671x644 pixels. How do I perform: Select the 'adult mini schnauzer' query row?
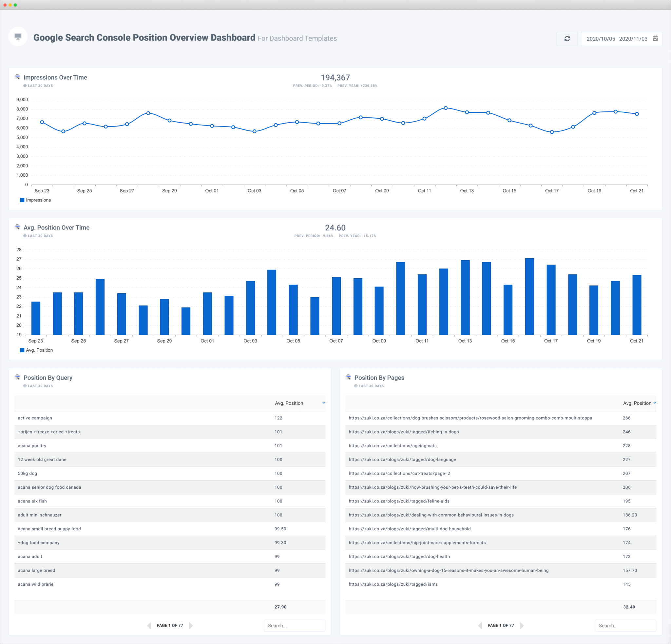coord(170,515)
